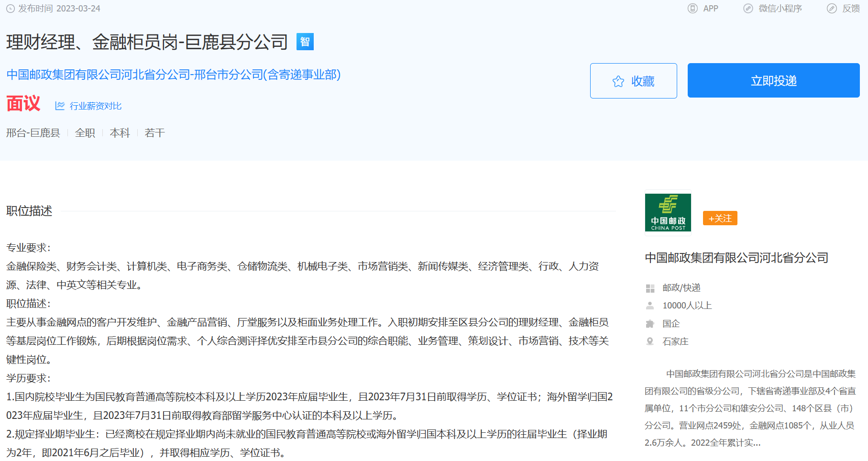868x461 pixels.
Task: Click the industry grid icon beside 邮政/快递
Action: click(650, 288)
